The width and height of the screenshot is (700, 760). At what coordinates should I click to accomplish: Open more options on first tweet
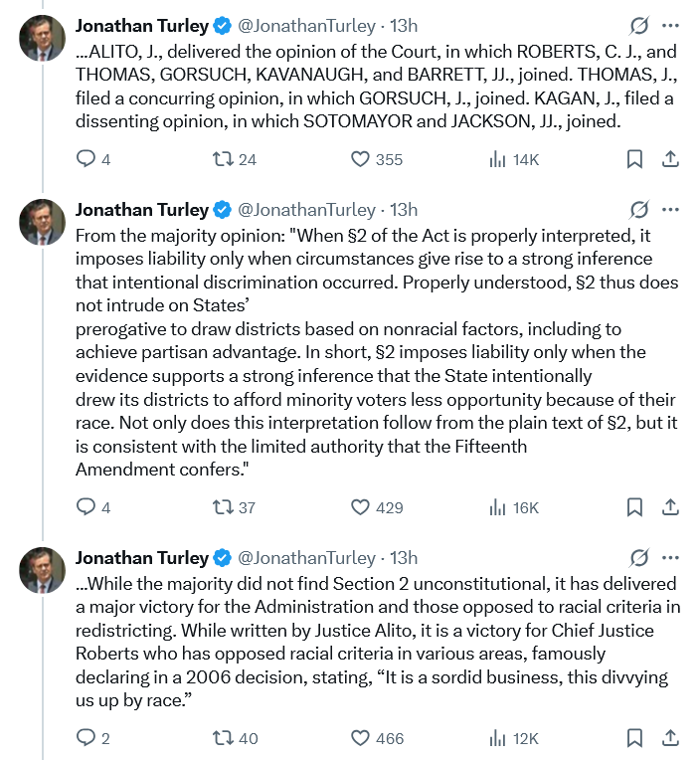tap(670, 23)
